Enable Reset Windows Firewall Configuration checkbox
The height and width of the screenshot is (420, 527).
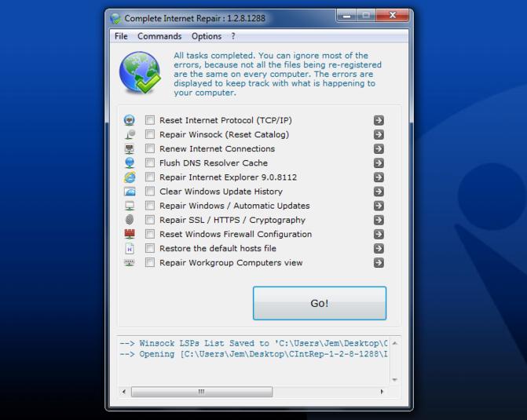tap(150, 234)
